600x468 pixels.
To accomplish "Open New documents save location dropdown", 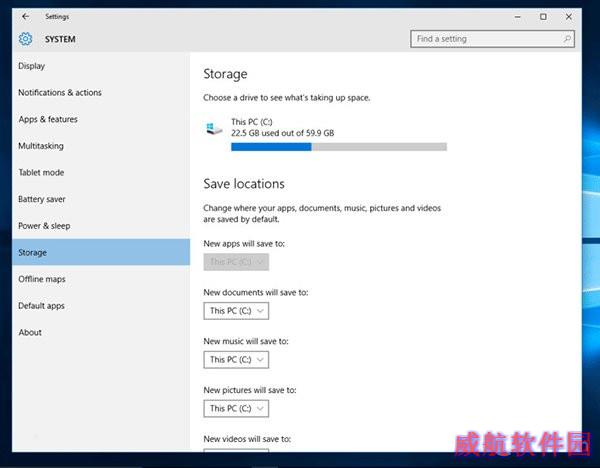I will [x=236, y=311].
